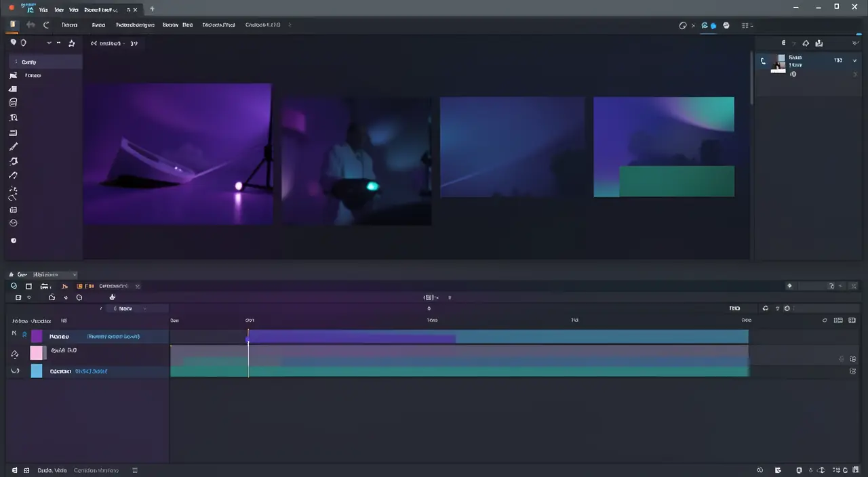Image resolution: width=868 pixels, height=477 pixels.
Task: Select the thumbnail item in the right panel
Action: click(778, 63)
